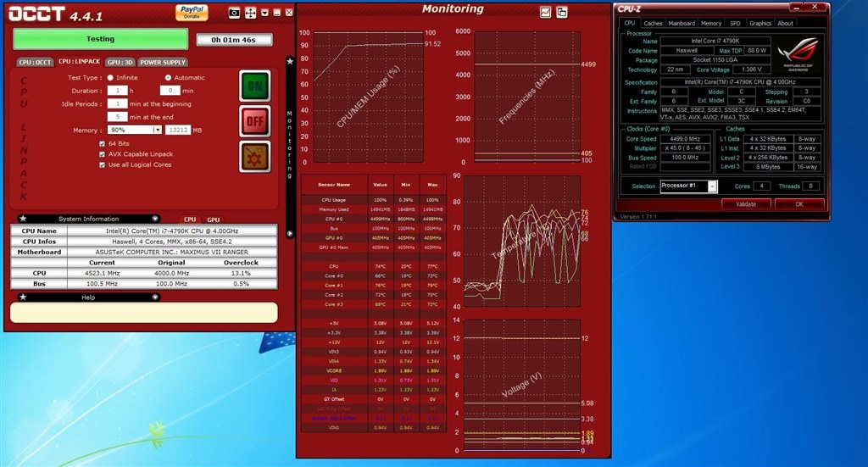Select the Automatic test type

168,77
